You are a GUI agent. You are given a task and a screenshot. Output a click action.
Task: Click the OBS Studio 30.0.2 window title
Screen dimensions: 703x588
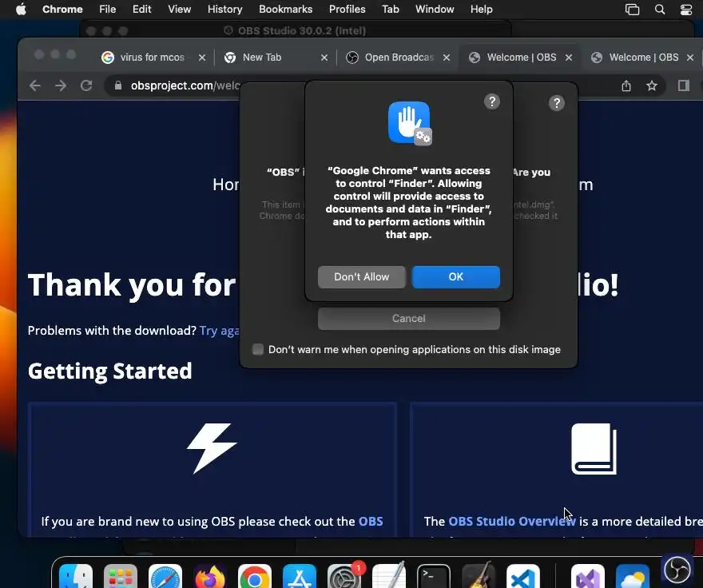[302, 30]
